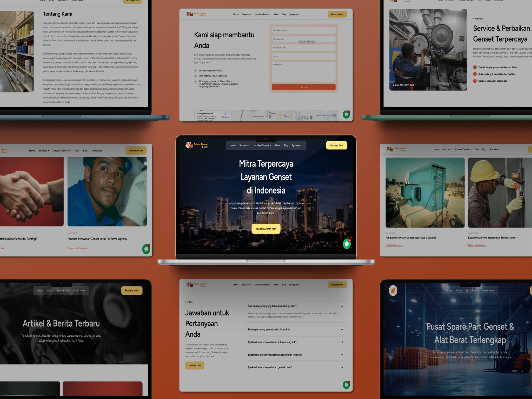Open the Blog menu item in center laptop
Viewport: 532px width, 399px height.
pyautogui.click(x=286, y=145)
